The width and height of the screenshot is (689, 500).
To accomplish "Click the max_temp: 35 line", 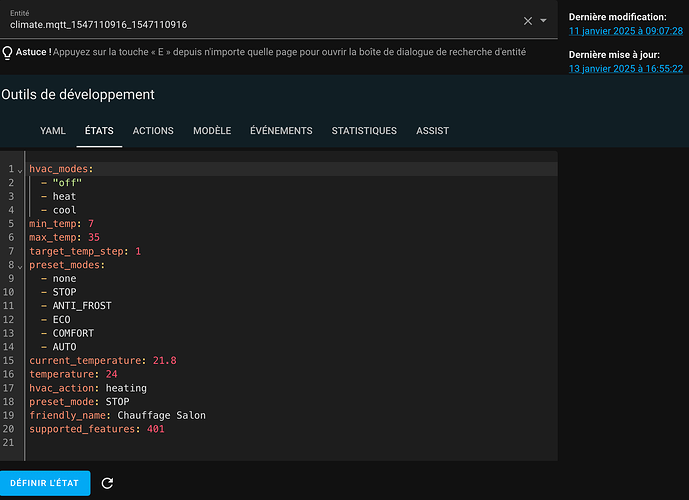I will [x=65, y=237].
